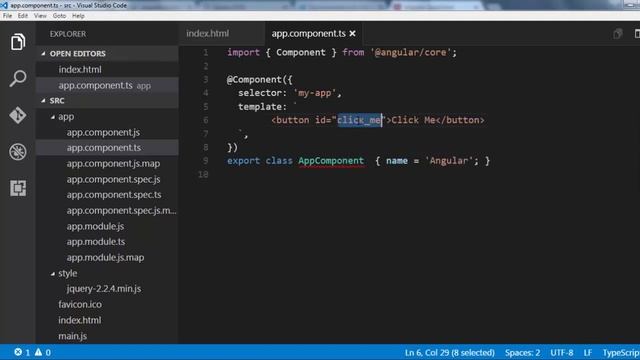
Task: Select the app.component.ts editor tab
Action: [309, 33]
